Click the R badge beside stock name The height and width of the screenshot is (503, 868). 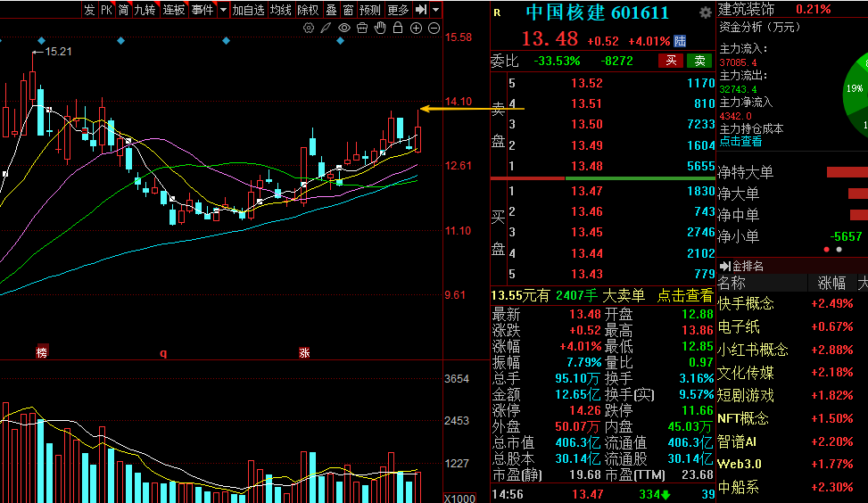[497, 12]
